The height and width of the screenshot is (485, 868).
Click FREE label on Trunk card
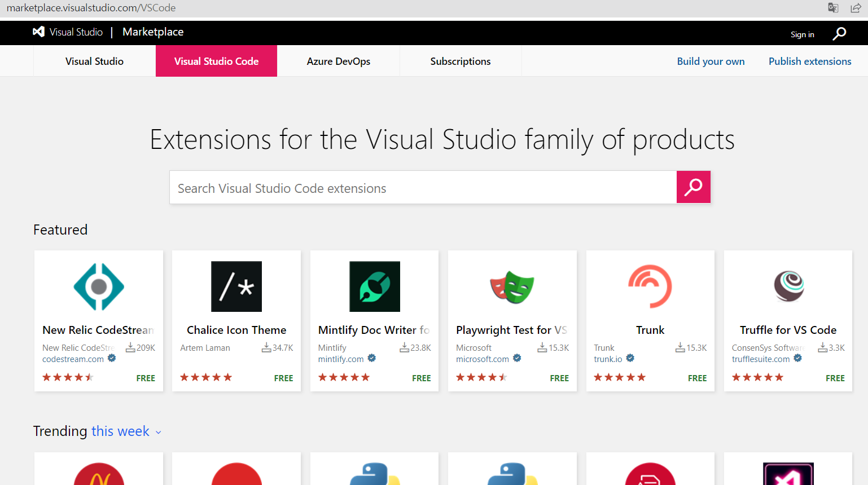697,378
